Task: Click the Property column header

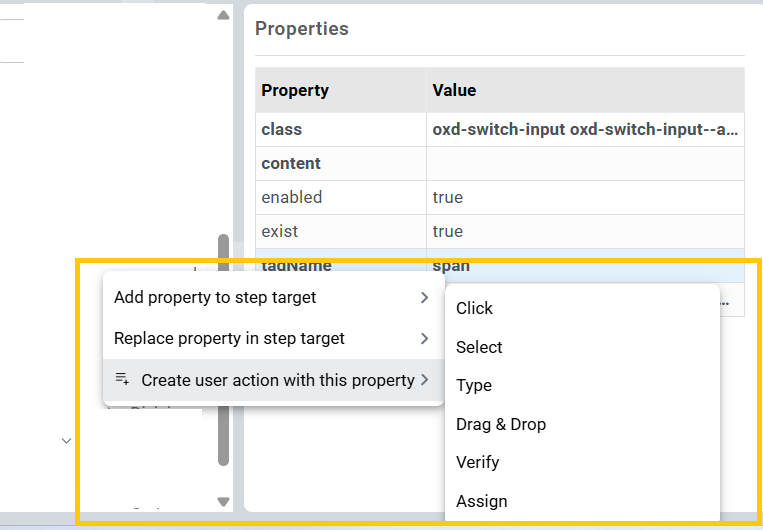Action: pos(295,90)
